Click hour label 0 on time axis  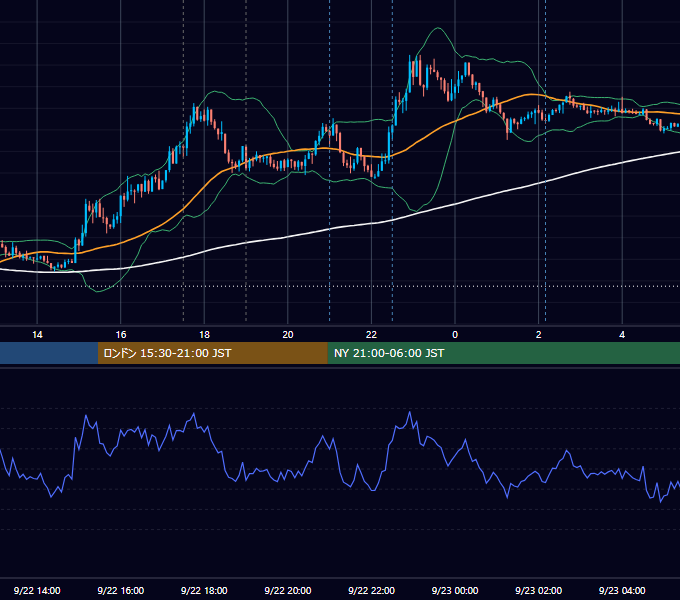(x=455, y=334)
